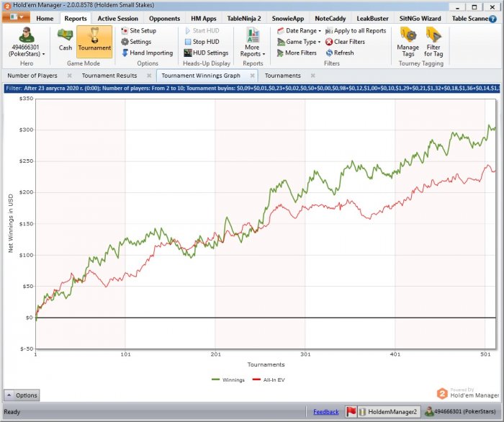Viewport: 504px width, 422px height.
Task: Select the Tournament trophy icon
Action: (94, 35)
